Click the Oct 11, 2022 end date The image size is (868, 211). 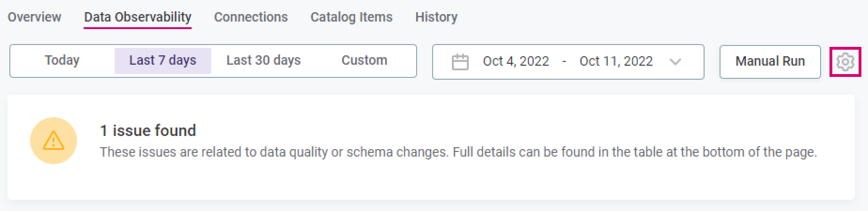(616, 61)
